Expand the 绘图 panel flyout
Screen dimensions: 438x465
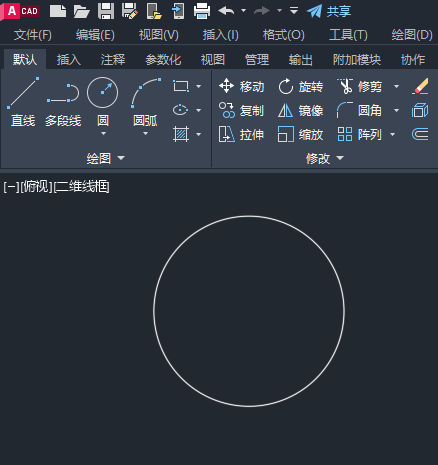(106, 158)
